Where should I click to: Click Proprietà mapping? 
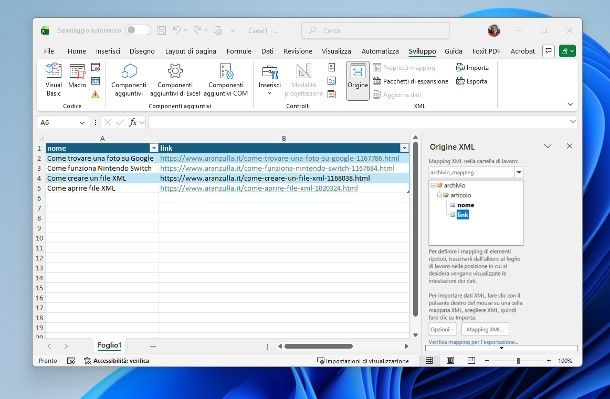404,68
